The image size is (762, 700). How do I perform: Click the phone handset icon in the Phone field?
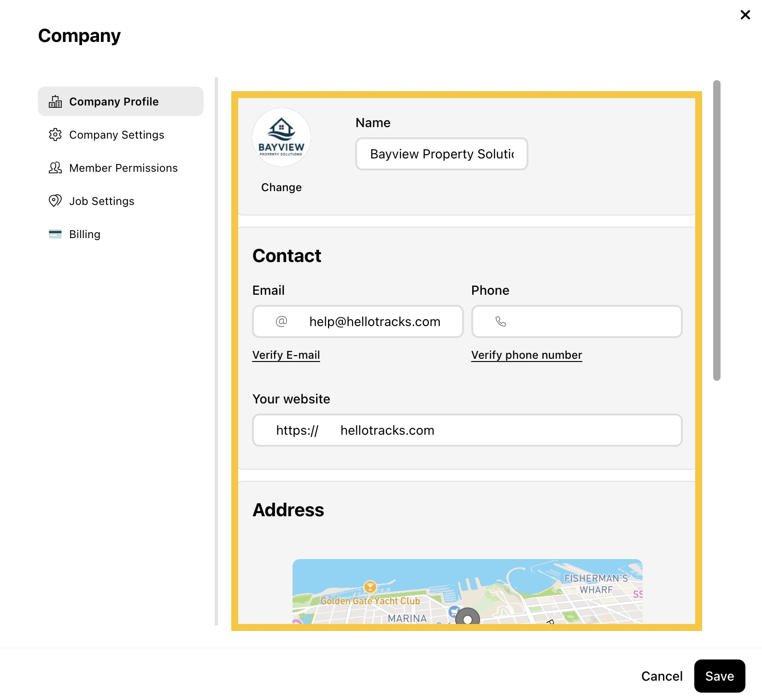click(x=501, y=321)
